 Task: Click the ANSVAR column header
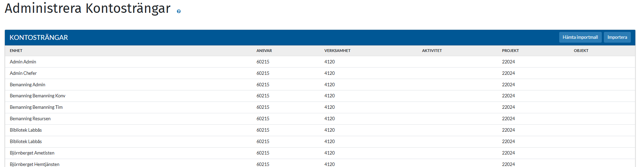[x=264, y=51]
